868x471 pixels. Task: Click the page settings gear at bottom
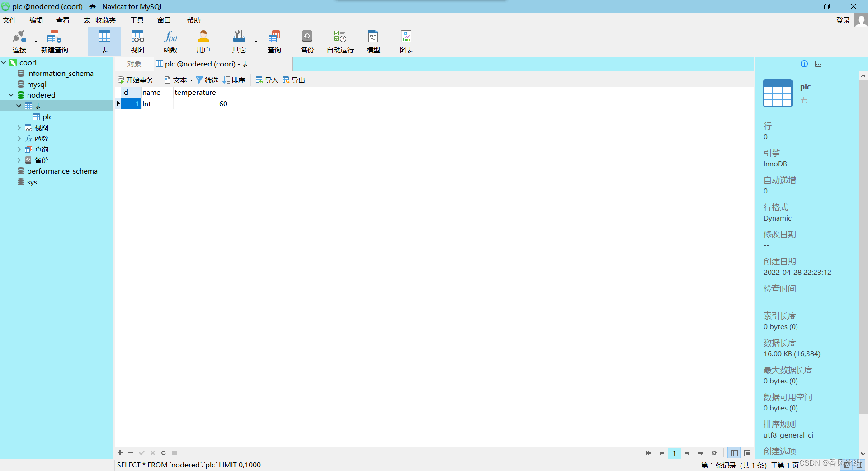714,453
